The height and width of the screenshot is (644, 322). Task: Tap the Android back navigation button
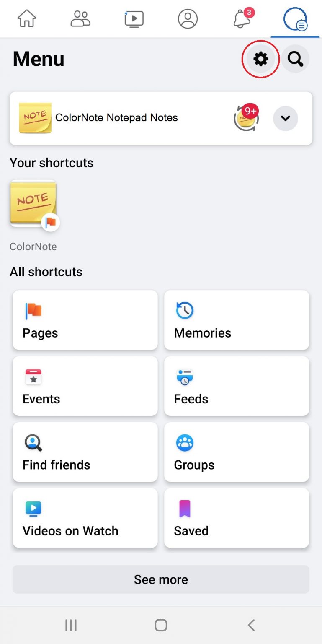pyautogui.click(x=251, y=625)
